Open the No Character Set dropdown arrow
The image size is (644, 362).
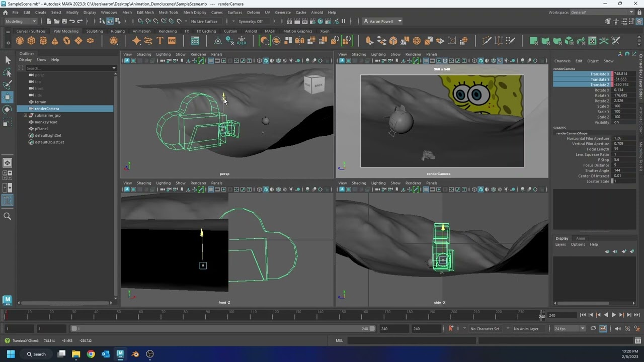click(465, 329)
